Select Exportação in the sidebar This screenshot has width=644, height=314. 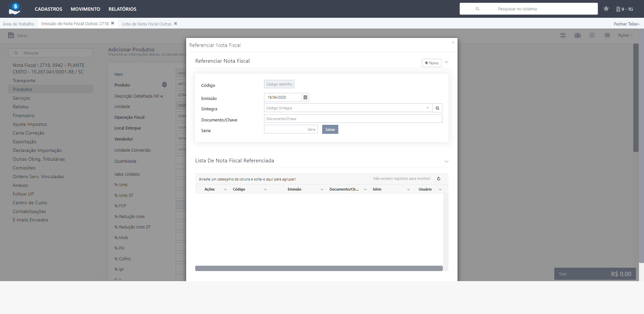tap(25, 142)
